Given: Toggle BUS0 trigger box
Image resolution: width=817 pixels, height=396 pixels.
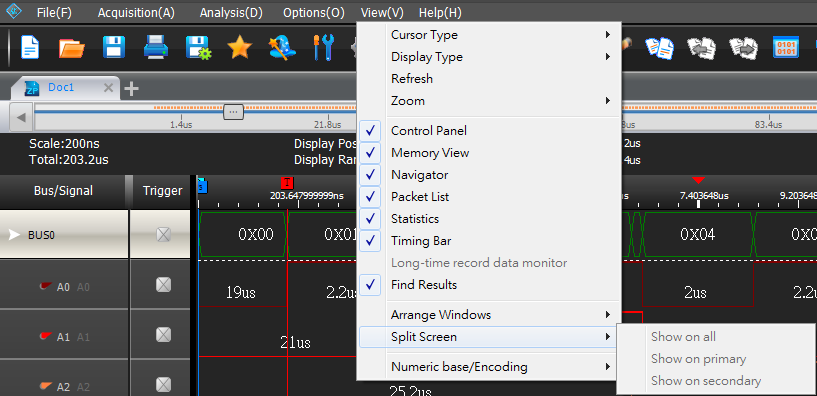Looking at the screenshot, I should tap(164, 234).
